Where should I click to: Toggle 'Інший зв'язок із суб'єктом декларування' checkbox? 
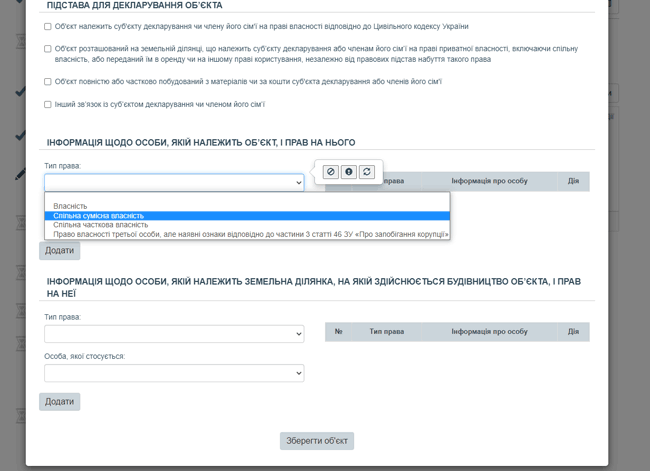[48, 104]
